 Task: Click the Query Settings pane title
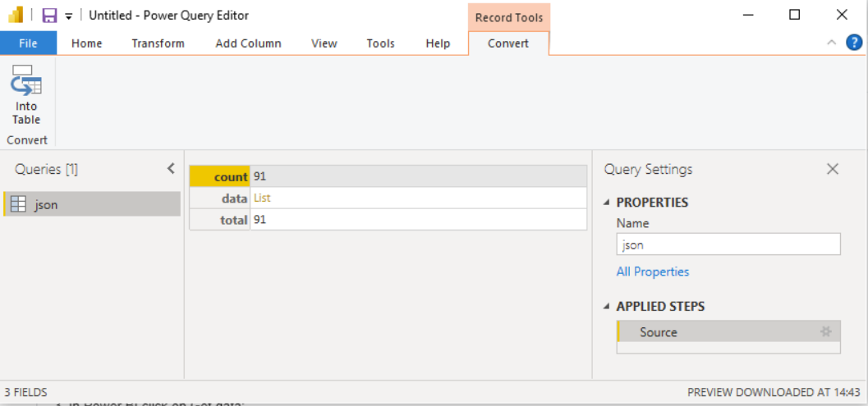pyautogui.click(x=648, y=169)
